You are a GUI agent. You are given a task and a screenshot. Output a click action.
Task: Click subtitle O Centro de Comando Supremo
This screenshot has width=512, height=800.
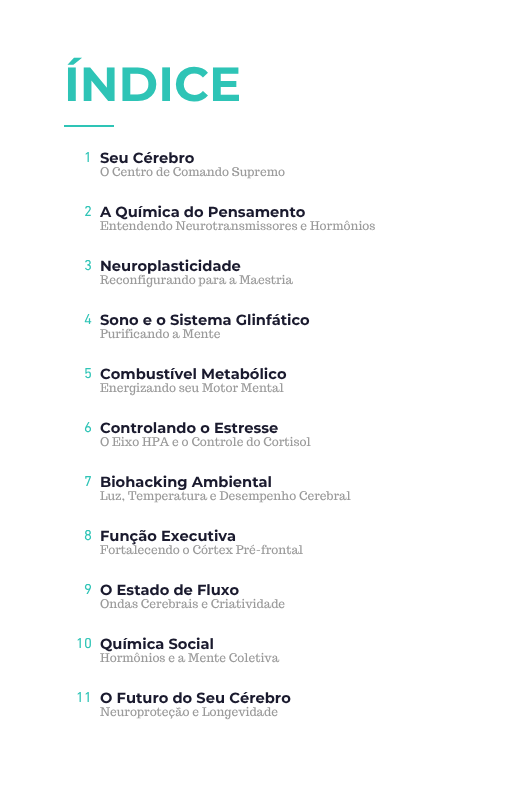coord(192,172)
